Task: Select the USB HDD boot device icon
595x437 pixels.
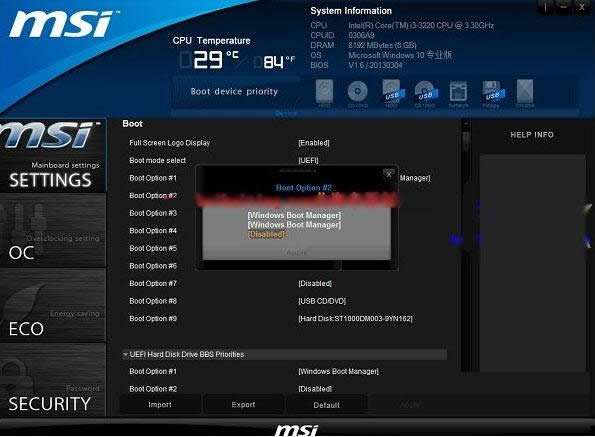Action: pyautogui.click(x=392, y=92)
